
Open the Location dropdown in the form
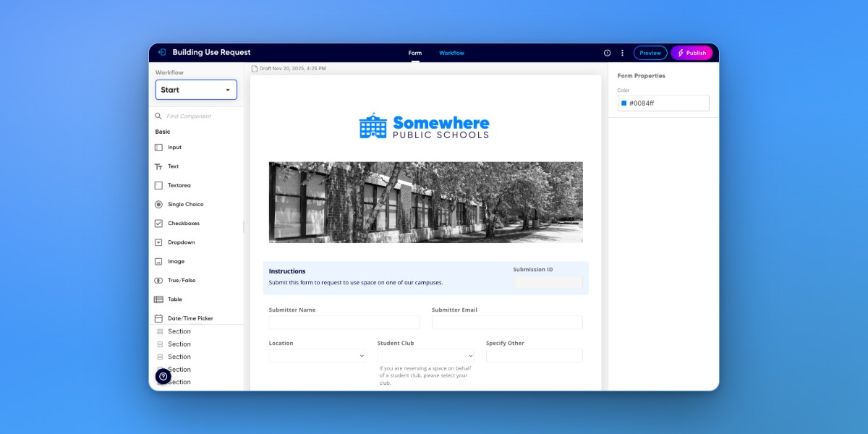click(318, 356)
